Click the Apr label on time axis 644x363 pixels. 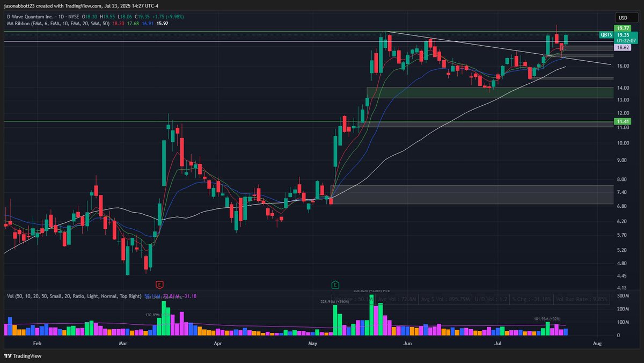(218, 342)
